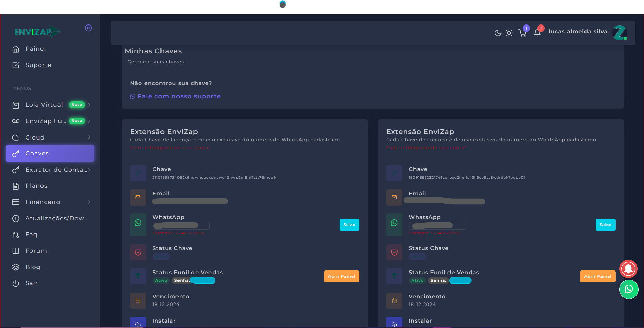The image size is (644, 328).
Task: Click funnel icon in second card
Action: click(x=394, y=276)
